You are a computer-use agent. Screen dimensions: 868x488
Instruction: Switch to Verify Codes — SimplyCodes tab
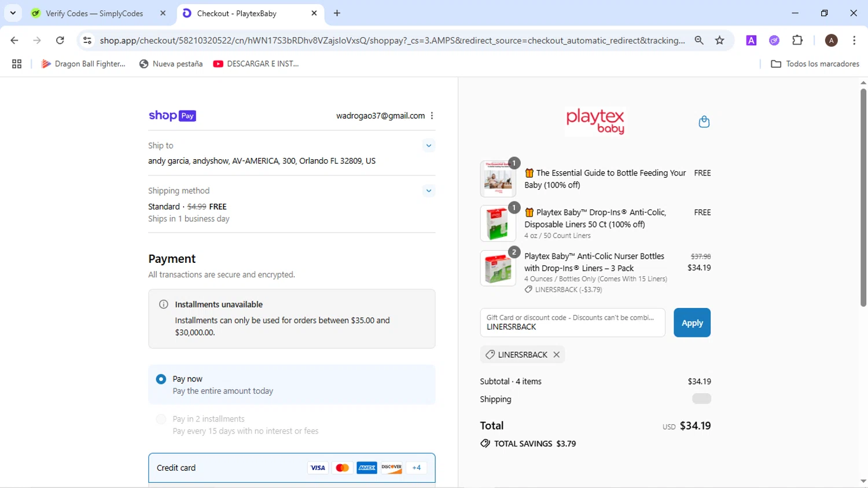coord(94,13)
